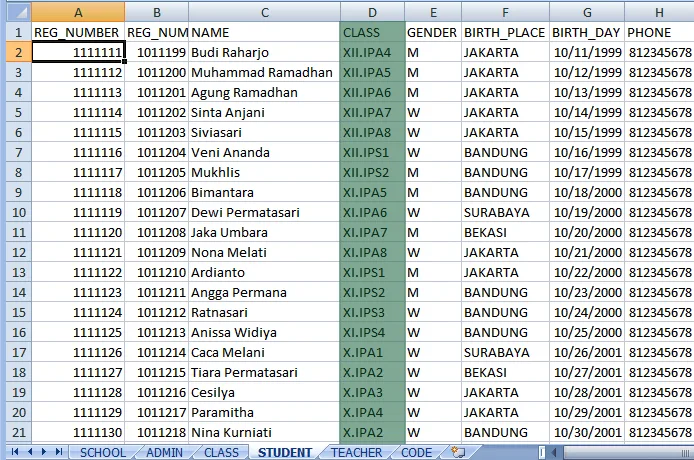The height and width of the screenshot is (460, 694).
Task: Click horizontal scrollbar left arrow
Action: tap(554, 452)
